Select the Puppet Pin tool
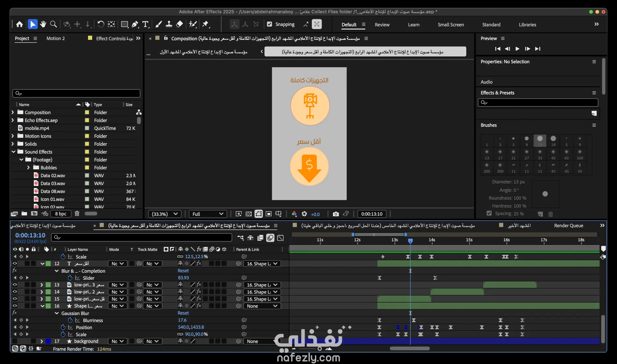 (x=206, y=24)
